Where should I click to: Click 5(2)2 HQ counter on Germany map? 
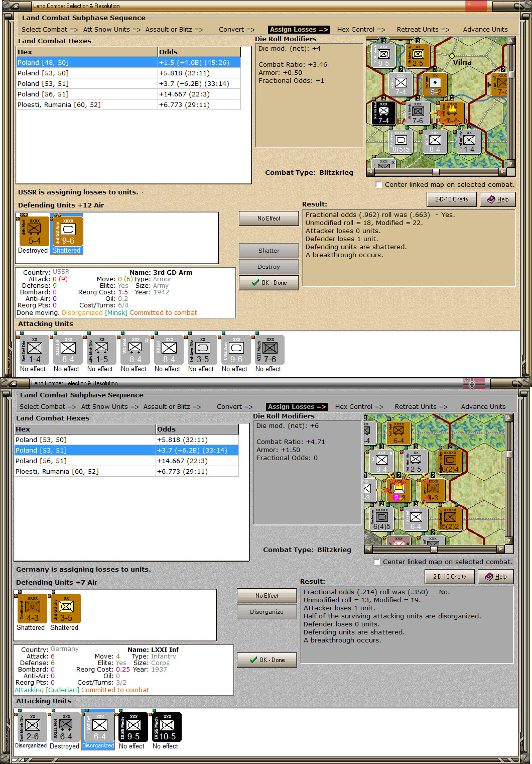450,519
